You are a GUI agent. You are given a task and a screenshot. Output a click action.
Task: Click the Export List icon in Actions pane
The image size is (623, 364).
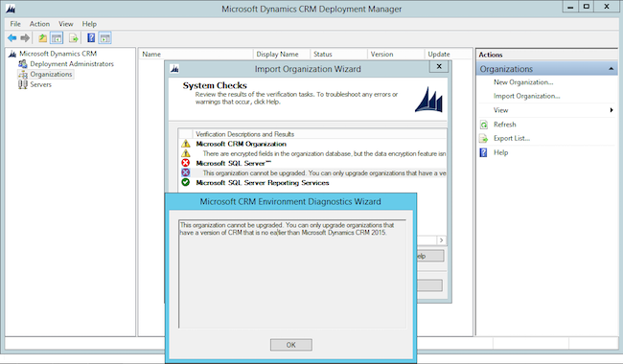[483, 139]
